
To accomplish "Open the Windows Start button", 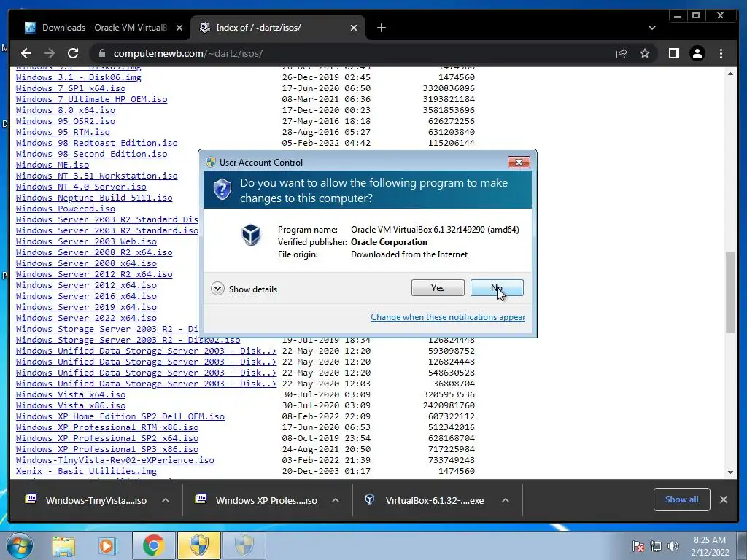I will click(x=19, y=545).
